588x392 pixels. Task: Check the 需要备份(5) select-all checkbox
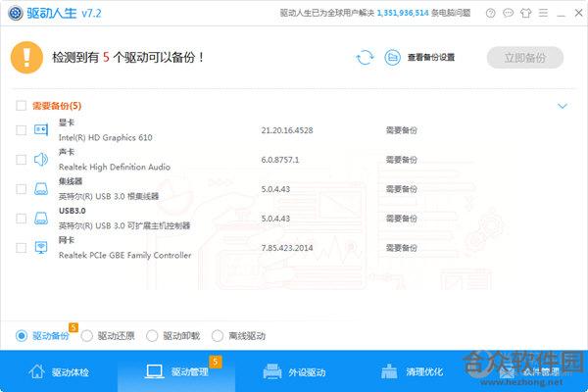point(21,106)
